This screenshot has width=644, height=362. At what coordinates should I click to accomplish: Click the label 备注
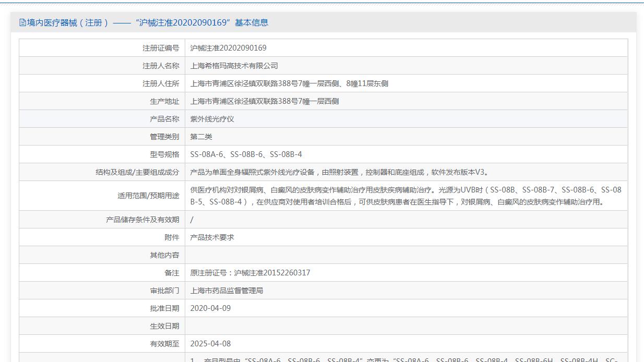coord(172,273)
